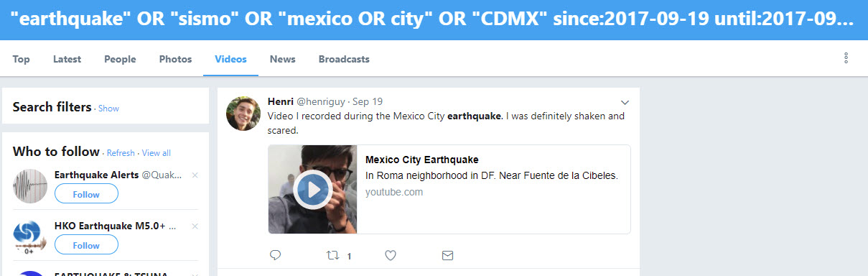
Task: Follow the Earthquake Alerts account
Action: pyautogui.click(x=86, y=194)
